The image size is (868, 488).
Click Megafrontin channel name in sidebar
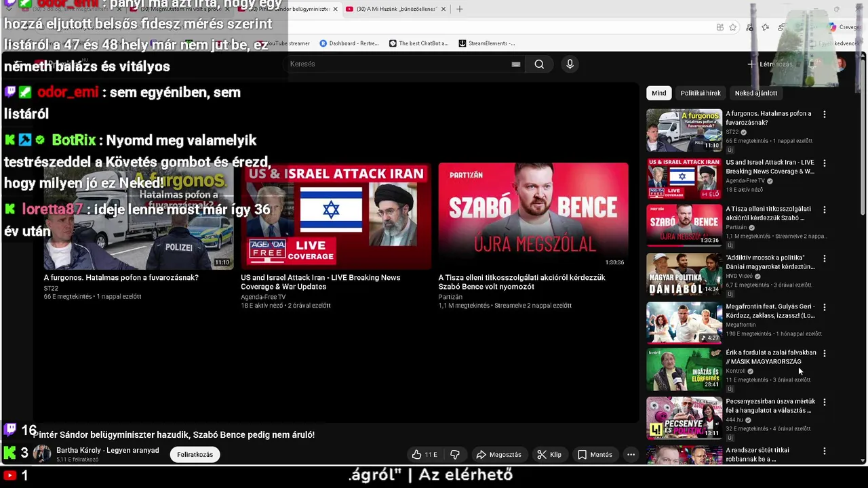pos(741,325)
